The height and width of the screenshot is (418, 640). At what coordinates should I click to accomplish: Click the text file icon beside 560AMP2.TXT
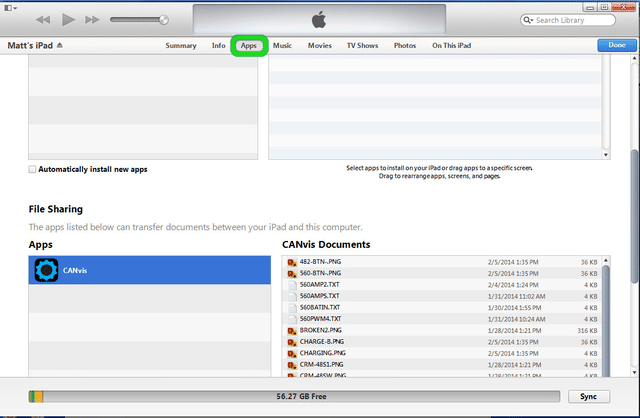point(292,285)
